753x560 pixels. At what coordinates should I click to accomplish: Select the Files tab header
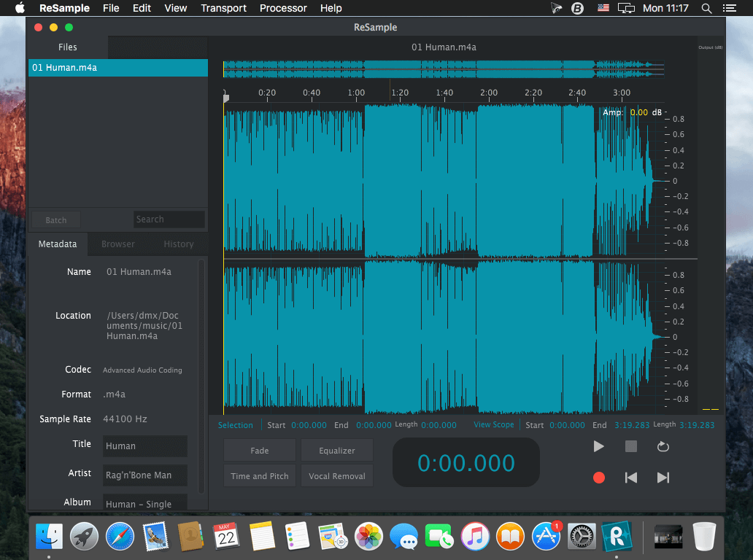click(x=68, y=47)
